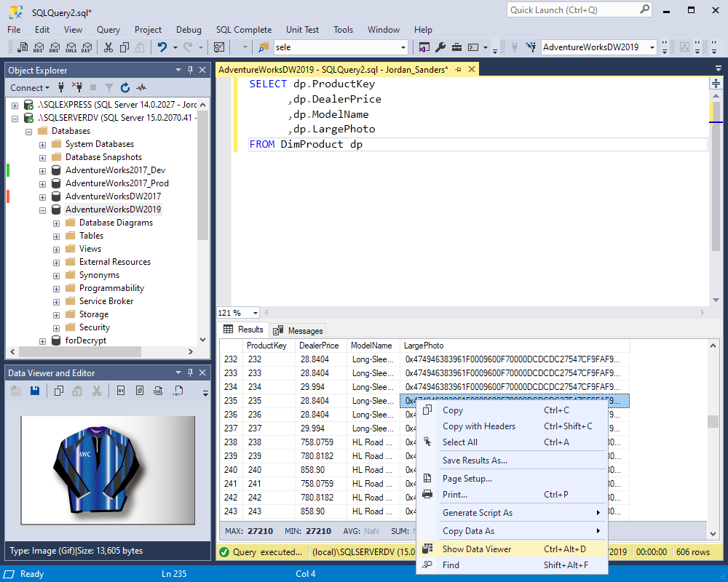Click the Undo arrow in main toolbar
The image size is (728, 582).
[162, 47]
